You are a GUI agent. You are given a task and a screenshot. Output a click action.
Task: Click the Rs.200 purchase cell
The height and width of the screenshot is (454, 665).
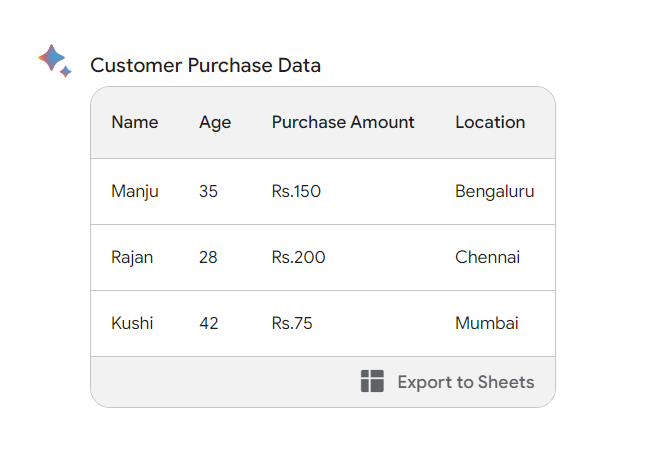tap(298, 257)
